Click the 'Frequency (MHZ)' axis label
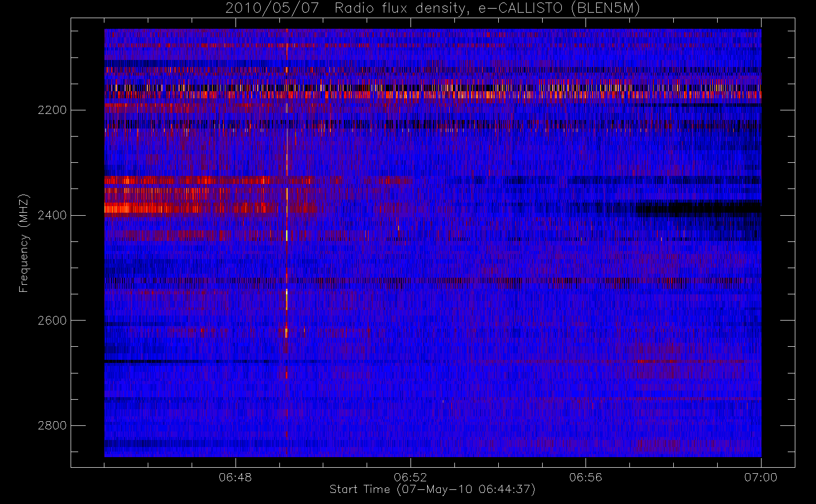Image resolution: width=816 pixels, height=504 pixels. [x=24, y=243]
